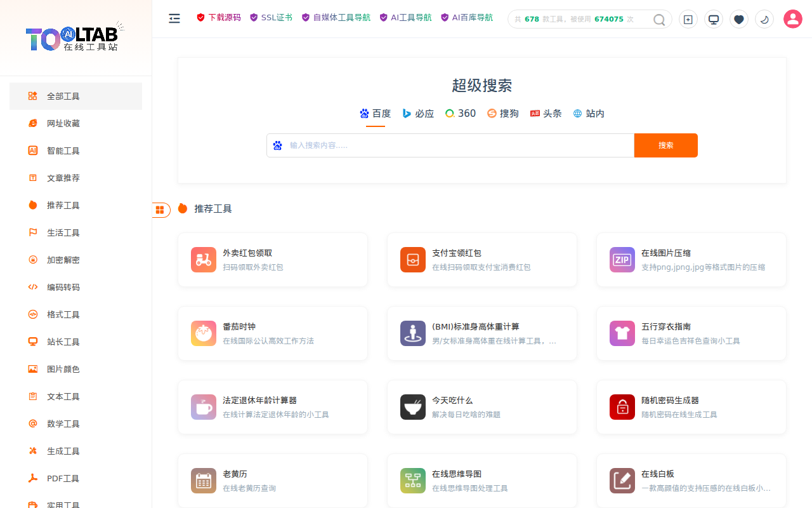Click the 在线图片压缩 ZIP icon
Image resolution: width=812 pixels, height=508 pixels.
[x=622, y=260]
